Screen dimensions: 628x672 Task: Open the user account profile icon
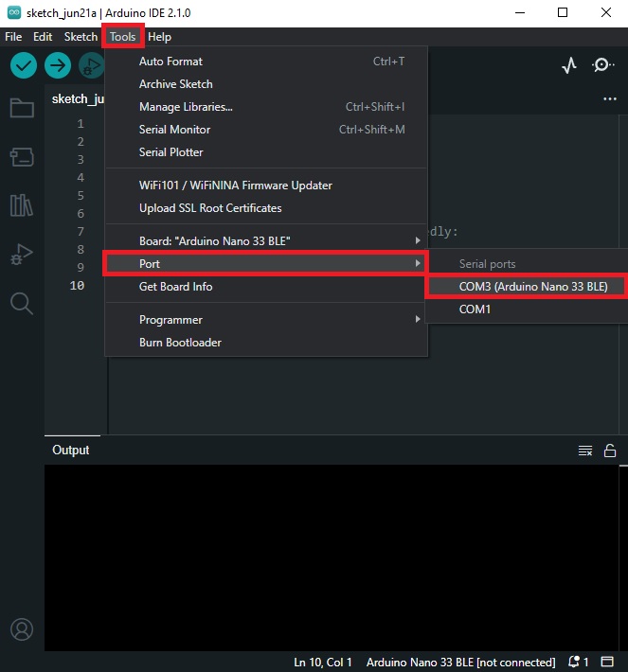[22, 629]
